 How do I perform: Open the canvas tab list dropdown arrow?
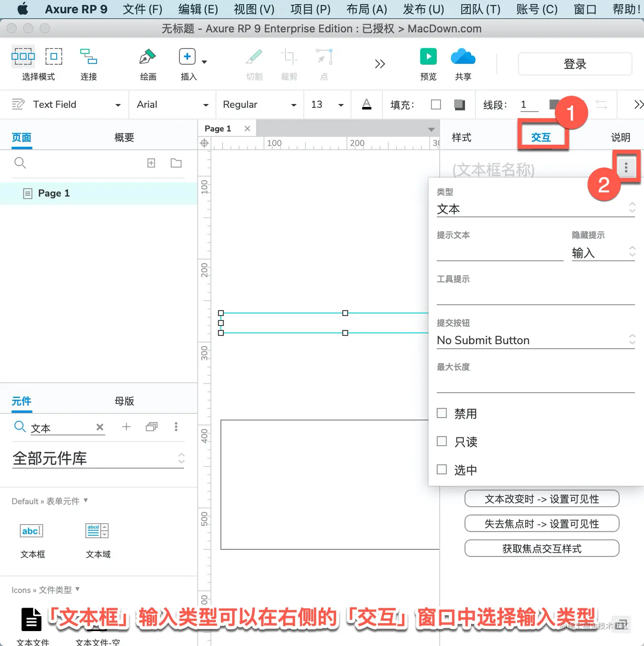coord(431,129)
